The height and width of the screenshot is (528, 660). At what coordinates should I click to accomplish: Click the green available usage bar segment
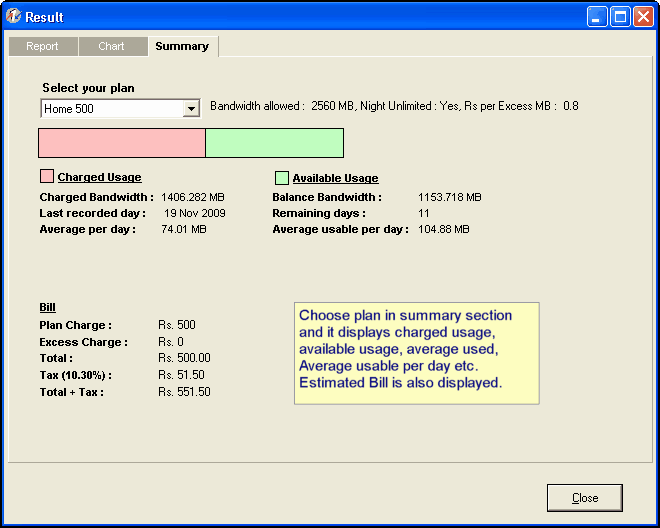click(274, 143)
